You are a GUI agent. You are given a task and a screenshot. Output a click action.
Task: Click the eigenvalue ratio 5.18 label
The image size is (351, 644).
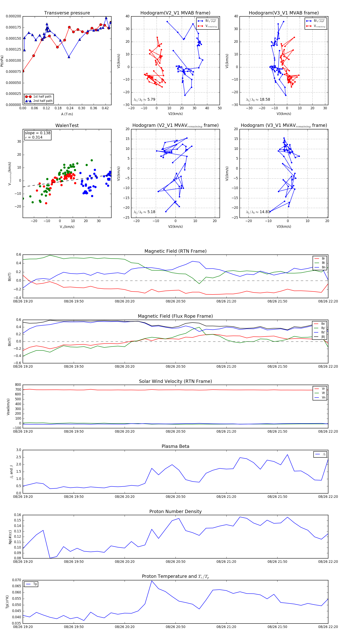pos(144,212)
